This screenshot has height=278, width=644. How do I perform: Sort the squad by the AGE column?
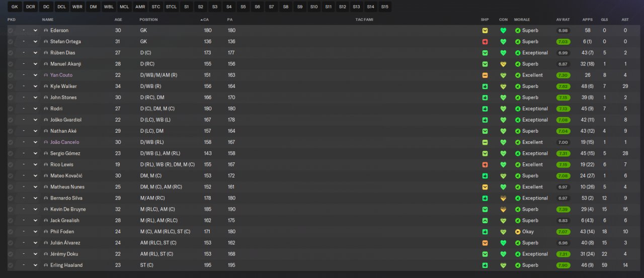pos(118,20)
